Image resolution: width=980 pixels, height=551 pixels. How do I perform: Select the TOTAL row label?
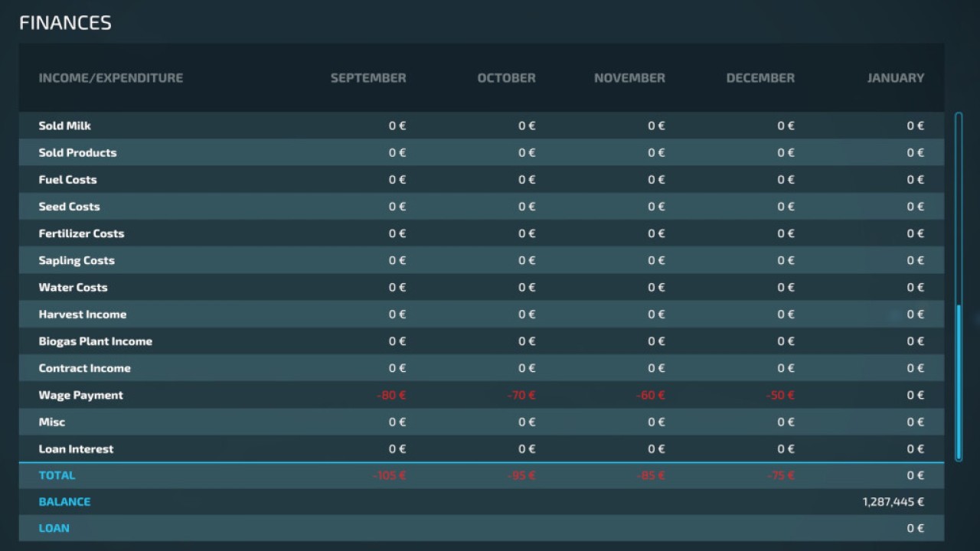tap(57, 475)
